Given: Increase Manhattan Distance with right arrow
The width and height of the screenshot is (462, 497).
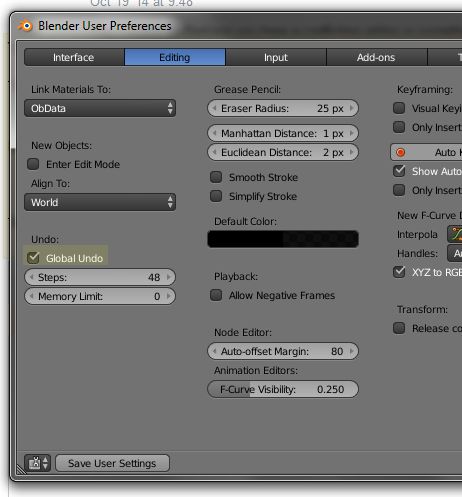Looking at the screenshot, I should [x=351, y=133].
